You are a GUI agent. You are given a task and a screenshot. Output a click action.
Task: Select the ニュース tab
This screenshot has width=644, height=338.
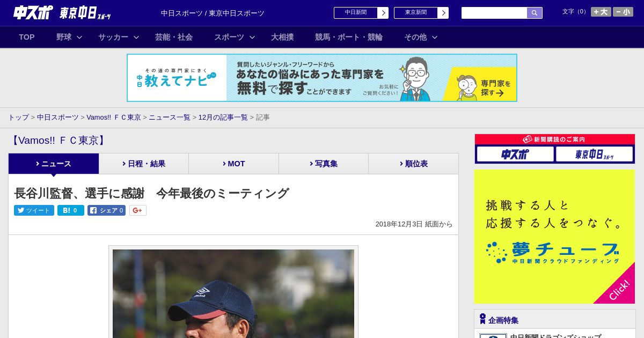[54, 164]
